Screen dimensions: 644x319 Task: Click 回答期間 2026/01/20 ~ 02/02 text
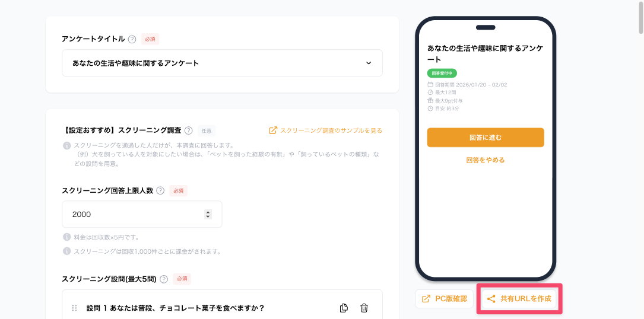point(471,85)
